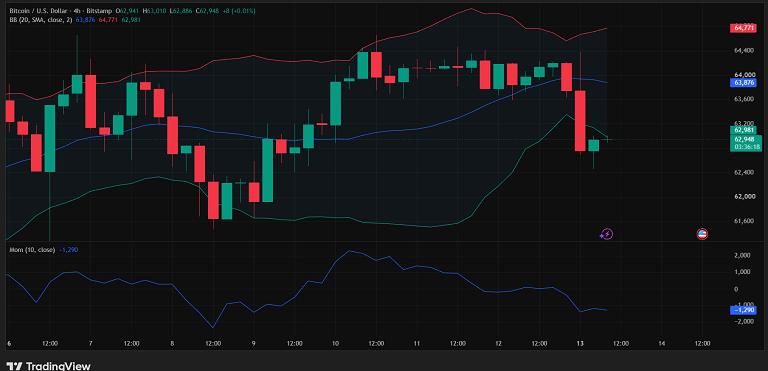
Task: Click the red 64,771 upper band price tag
Action: [x=744, y=28]
